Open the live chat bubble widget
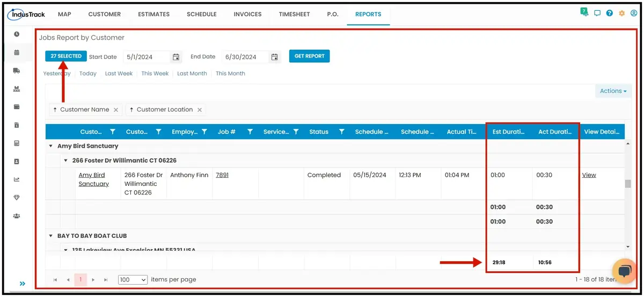This screenshot has height=297, width=644. (x=624, y=271)
